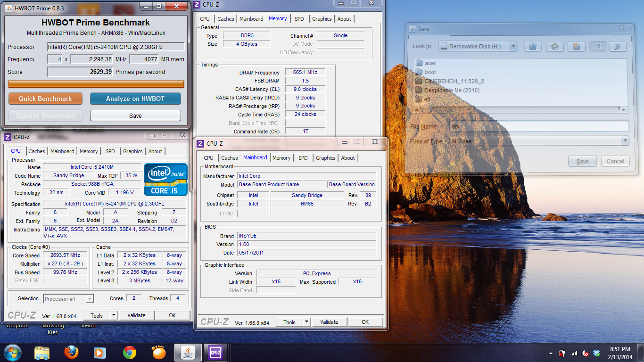The height and width of the screenshot is (362, 644).
Task: Open Windows Media Player from the taskbar
Action: pyautogui.click(x=99, y=353)
